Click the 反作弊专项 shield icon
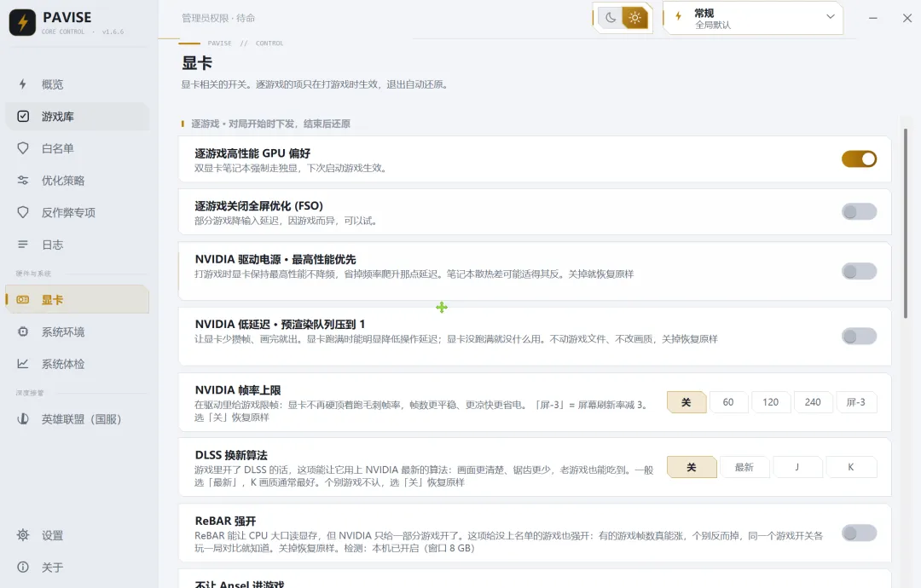Image resolution: width=921 pixels, height=588 pixels. pyautogui.click(x=23, y=212)
